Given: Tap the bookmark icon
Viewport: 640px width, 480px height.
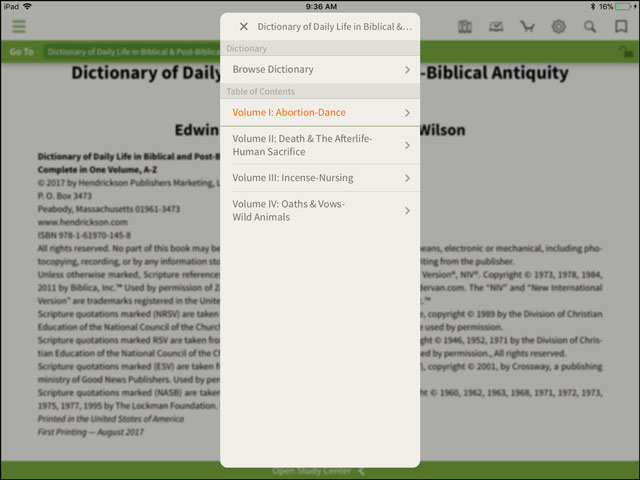Looking at the screenshot, I should coord(621,27).
